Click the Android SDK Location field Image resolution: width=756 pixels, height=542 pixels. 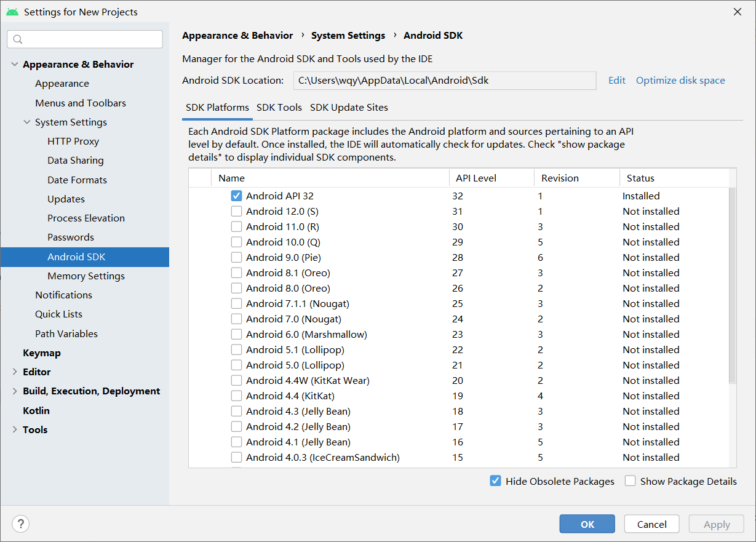pos(444,81)
